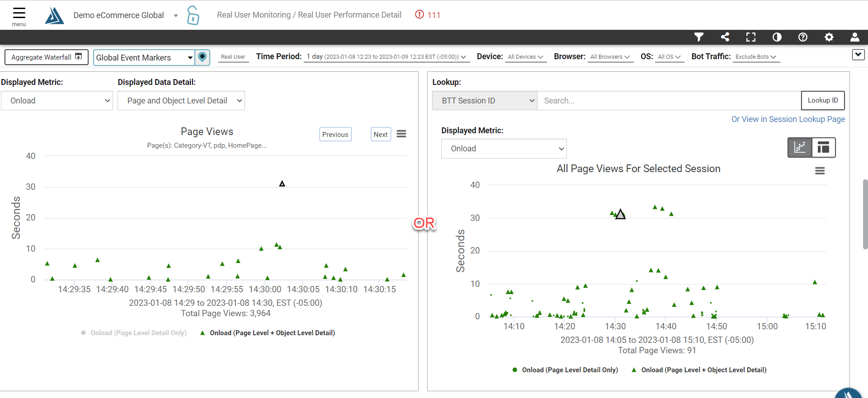This screenshot has width=868, height=398.
Task: Switch session view to table layout
Action: 824,147
